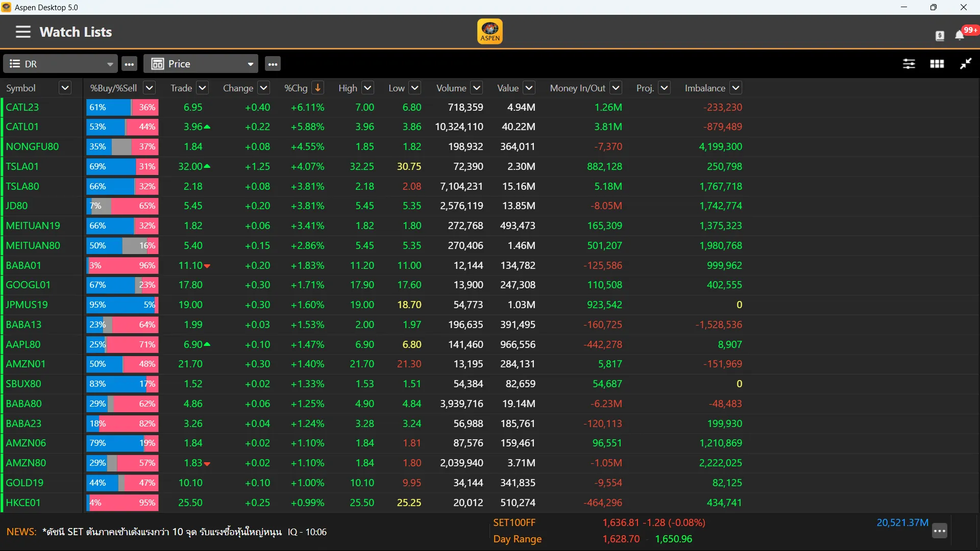Click the document icon beside the bell
980x551 pixels.
pyautogui.click(x=940, y=35)
